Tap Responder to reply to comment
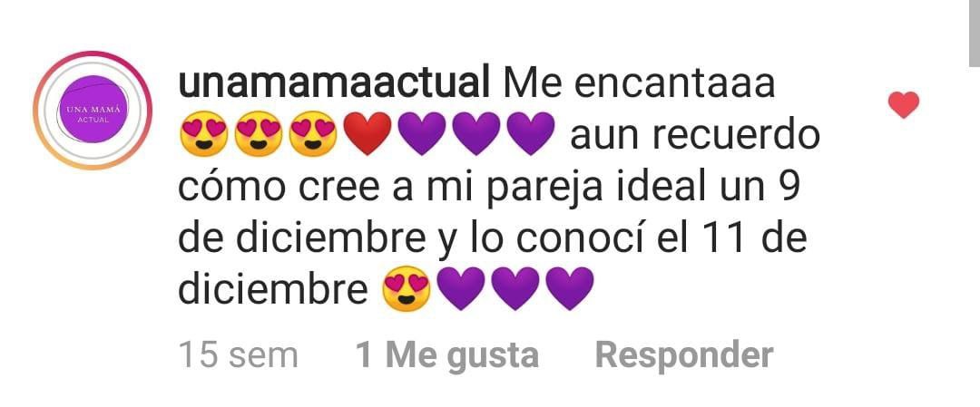The image size is (980, 407). click(684, 355)
